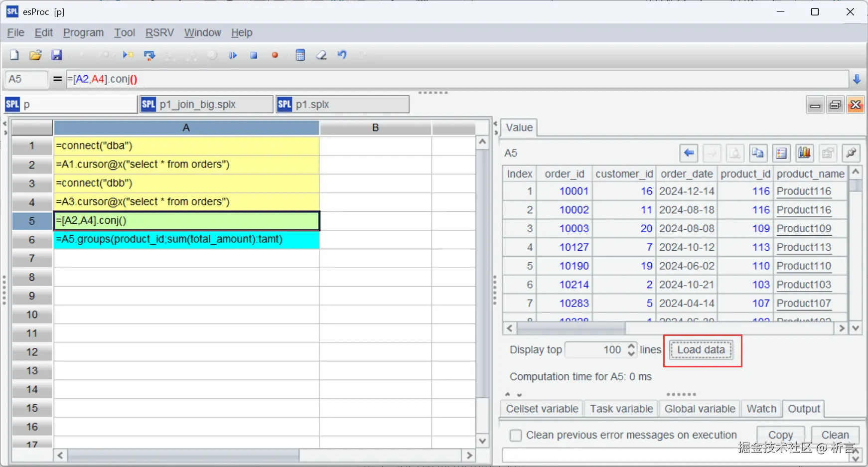The height and width of the screenshot is (467, 868).
Task: Minimize the inner document window
Action: pyautogui.click(x=815, y=105)
